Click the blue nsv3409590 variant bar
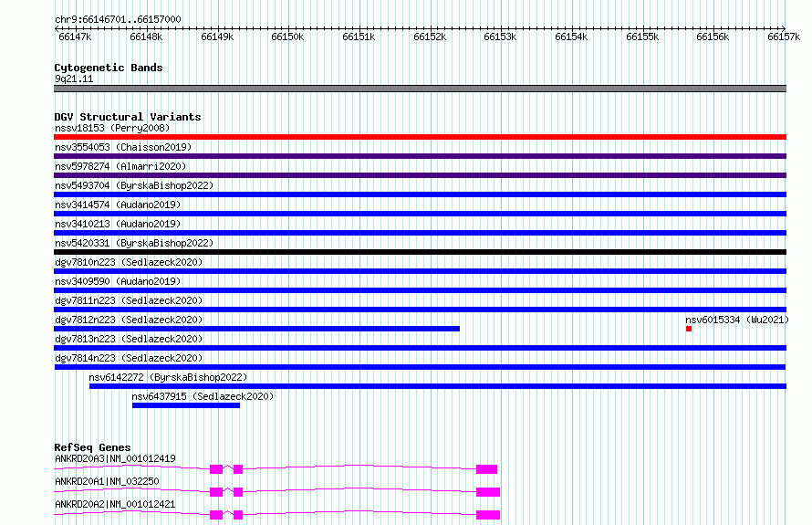This screenshot has height=525, width=812. click(420, 290)
